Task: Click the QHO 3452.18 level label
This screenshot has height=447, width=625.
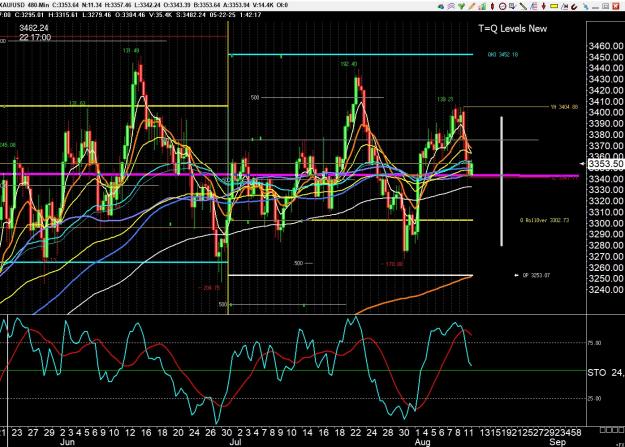Action: coord(503,55)
